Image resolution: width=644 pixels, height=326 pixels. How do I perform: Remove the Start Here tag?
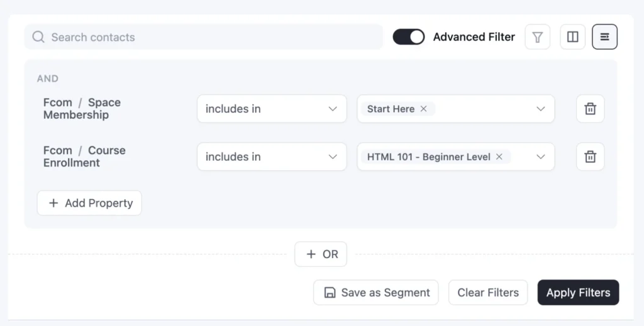423,109
